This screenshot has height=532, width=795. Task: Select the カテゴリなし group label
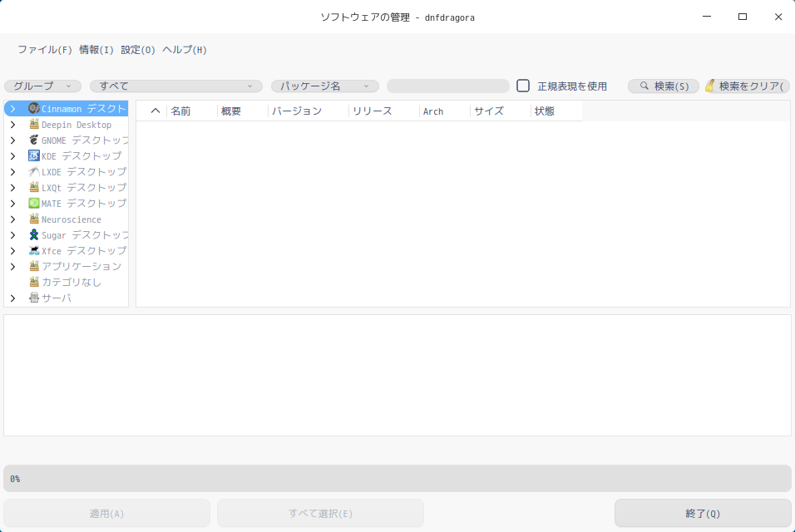pos(72,283)
